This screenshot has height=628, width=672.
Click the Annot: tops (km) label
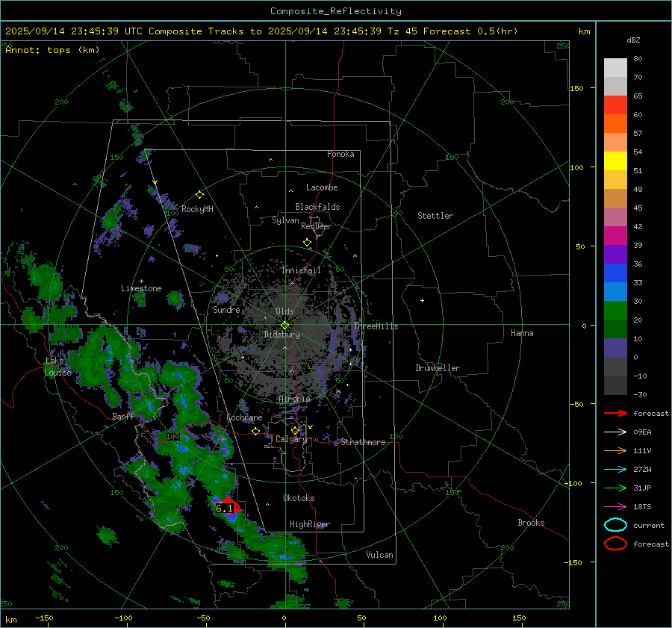[52, 50]
